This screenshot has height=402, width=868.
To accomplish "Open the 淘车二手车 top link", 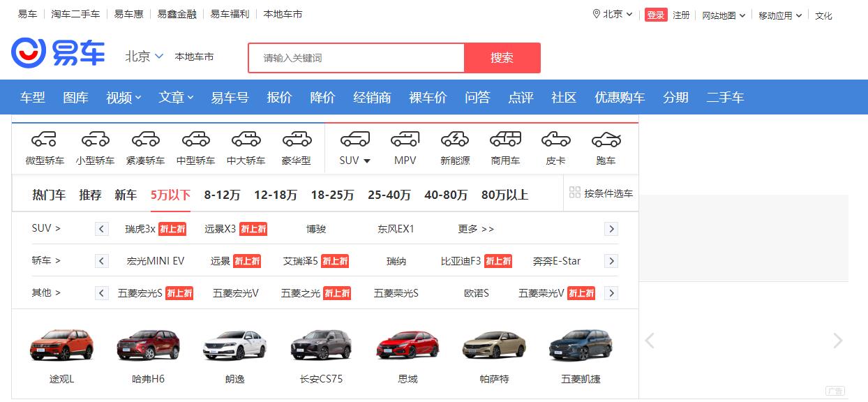I will (x=75, y=14).
